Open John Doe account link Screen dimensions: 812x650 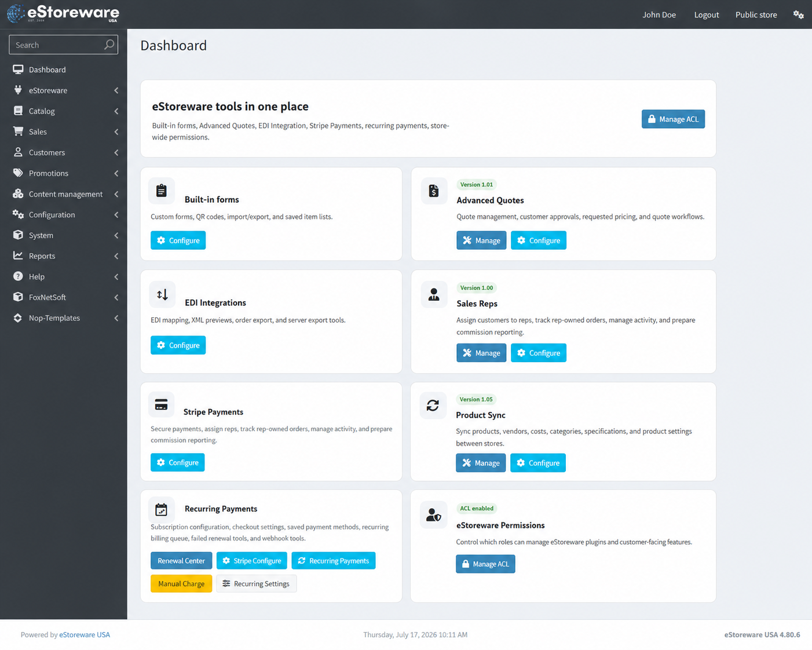click(x=659, y=14)
